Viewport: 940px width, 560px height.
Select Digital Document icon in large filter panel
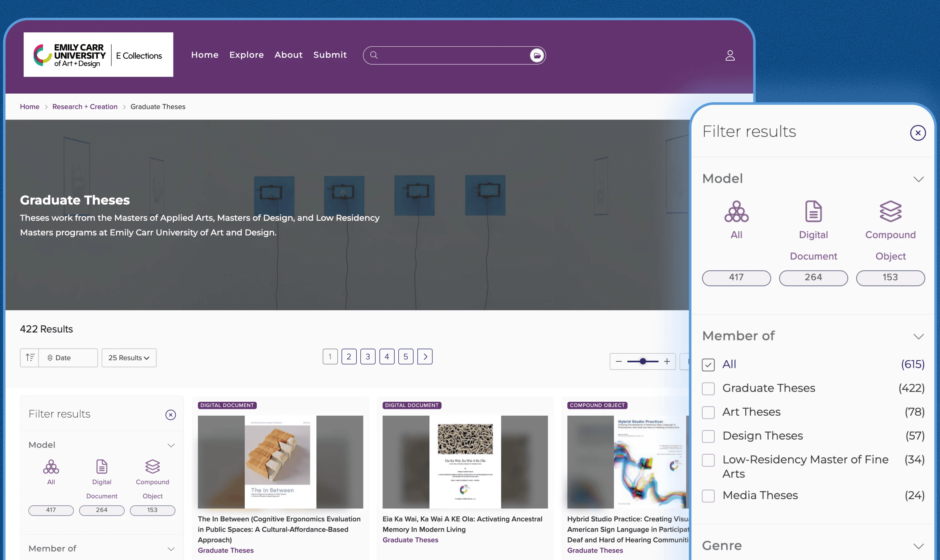point(813,211)
